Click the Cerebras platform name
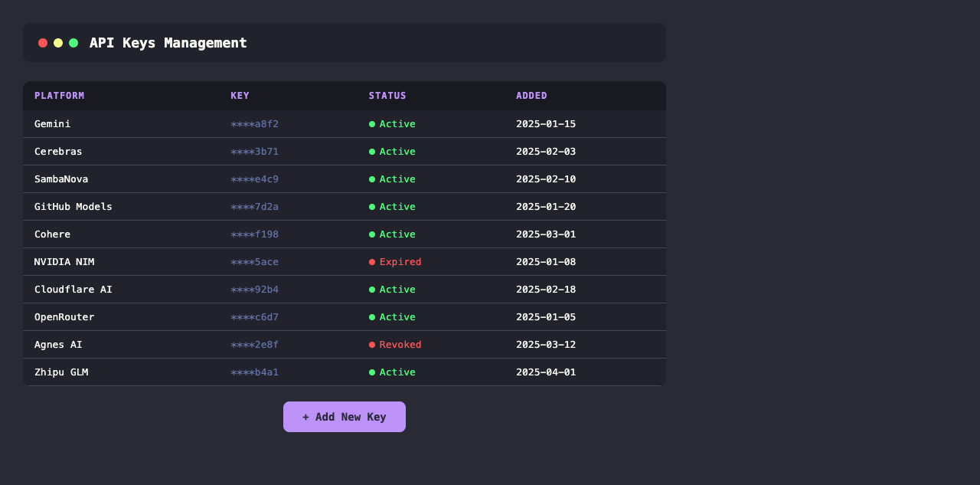980x485 pixels. click(58, 152)
